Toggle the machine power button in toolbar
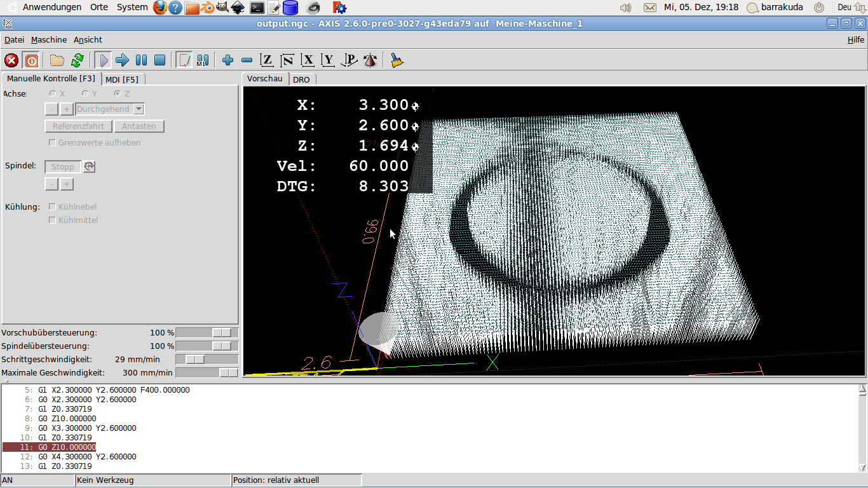The width and height of the screenshot is (868, 488). 31,60
